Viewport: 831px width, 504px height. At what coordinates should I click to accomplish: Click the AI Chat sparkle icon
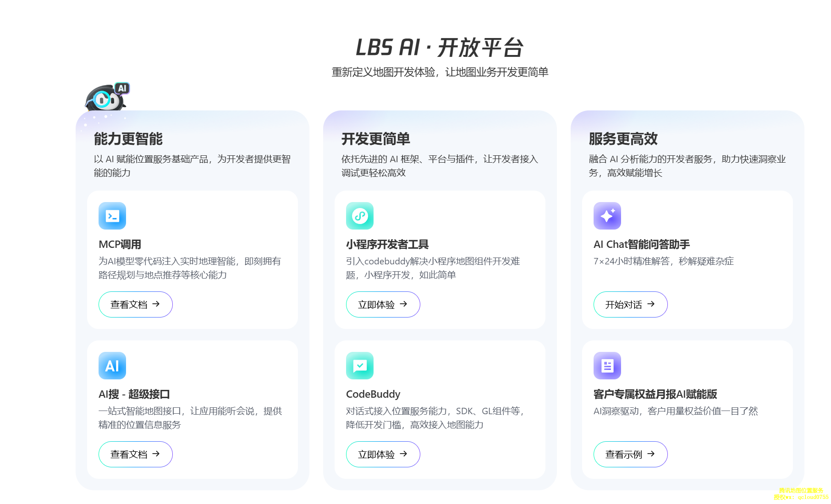point(607,216)
